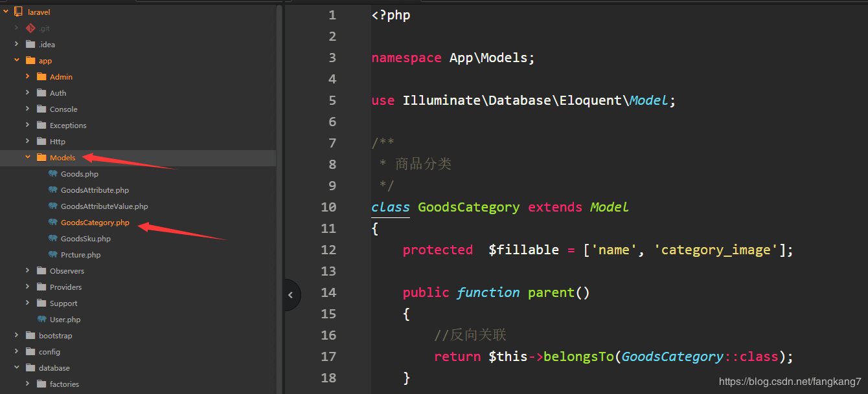Expand the Admin folder chevron

click(x=28, y=76)
